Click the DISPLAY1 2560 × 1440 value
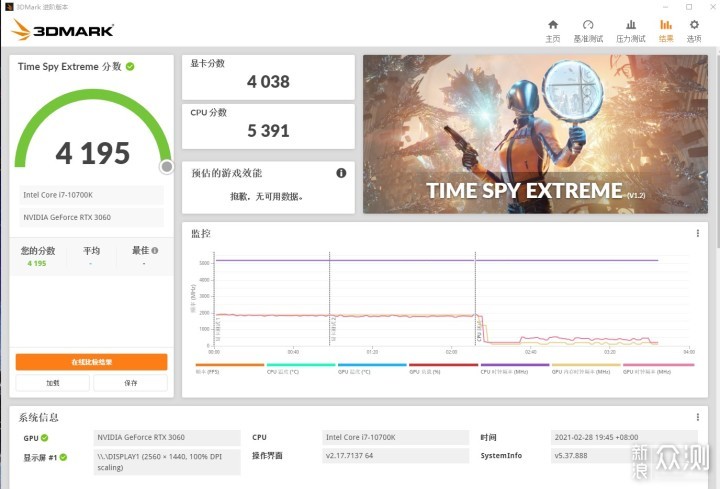This screenshot has height=489, width=720. tap(167, 462)
